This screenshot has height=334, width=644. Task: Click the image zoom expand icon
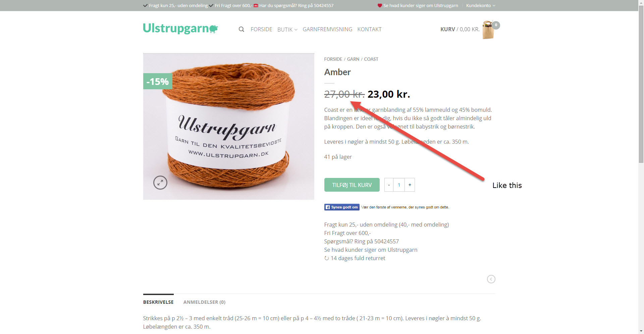click(x=160, y=183)
